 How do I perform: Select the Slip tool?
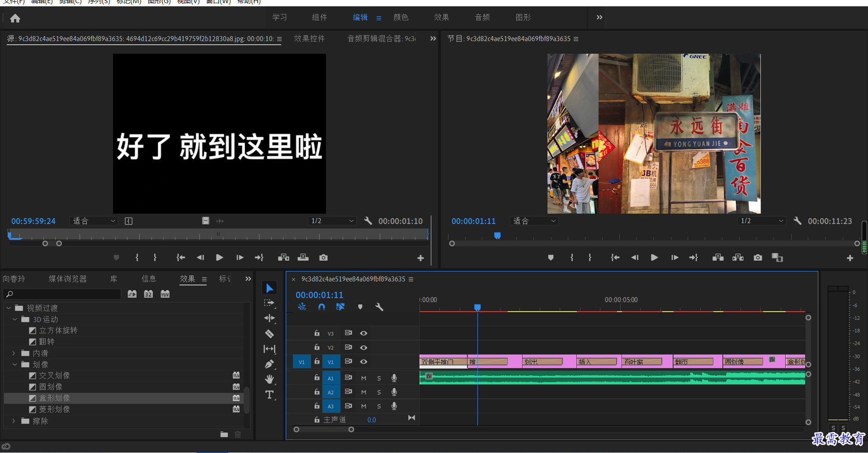point(269,349)
